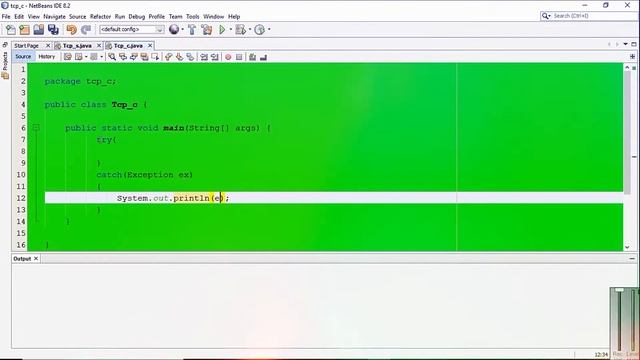Click the Clean and Build Project icon

[207, 29]
